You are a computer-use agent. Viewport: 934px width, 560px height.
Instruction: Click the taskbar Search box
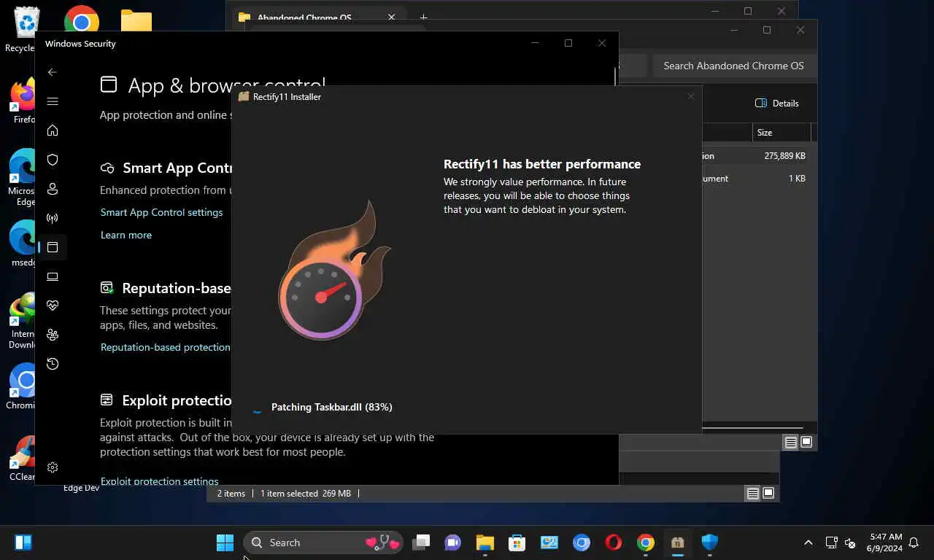coord(322,542)
